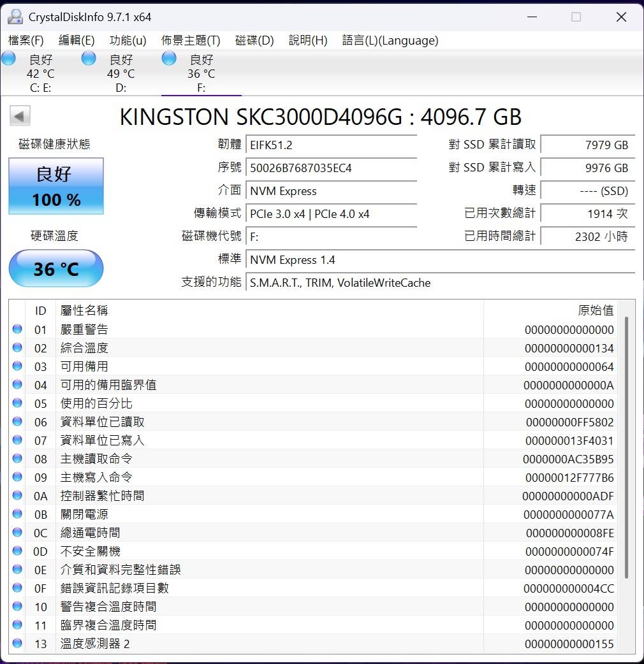The width and height of the screenshot is (644, 664).
Task: Click the attribute list vertical scrollbar
Action: pos(627,446)
